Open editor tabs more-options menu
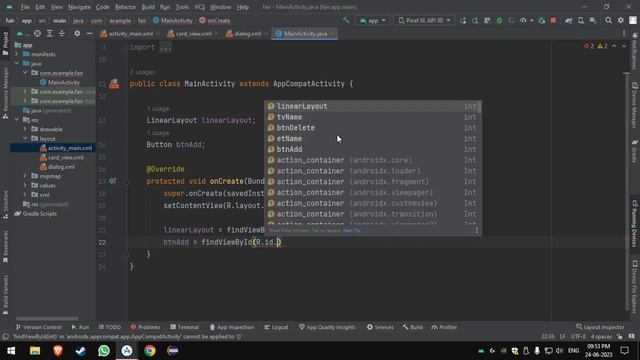640x360 pixels. coord(624,33)
